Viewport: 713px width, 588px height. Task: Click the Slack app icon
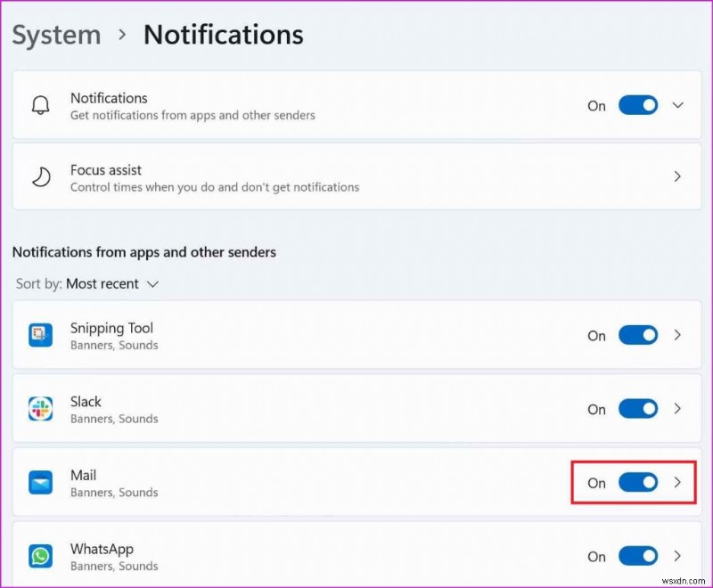click(x=40, y=409)
